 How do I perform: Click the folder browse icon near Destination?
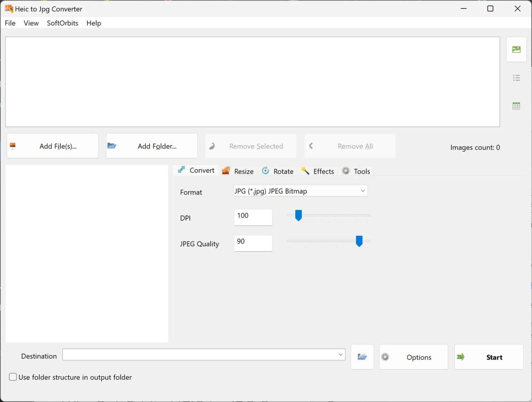point(362,357)
